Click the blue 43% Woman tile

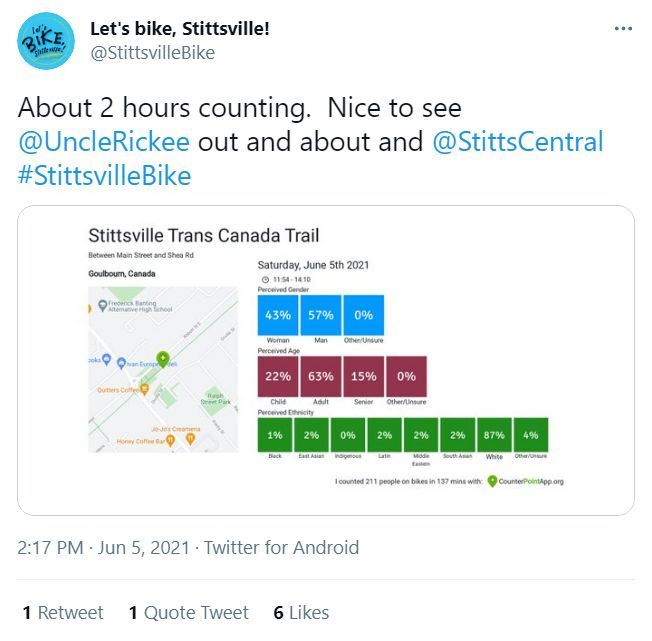pyautogui.click(x=278, y=315)
